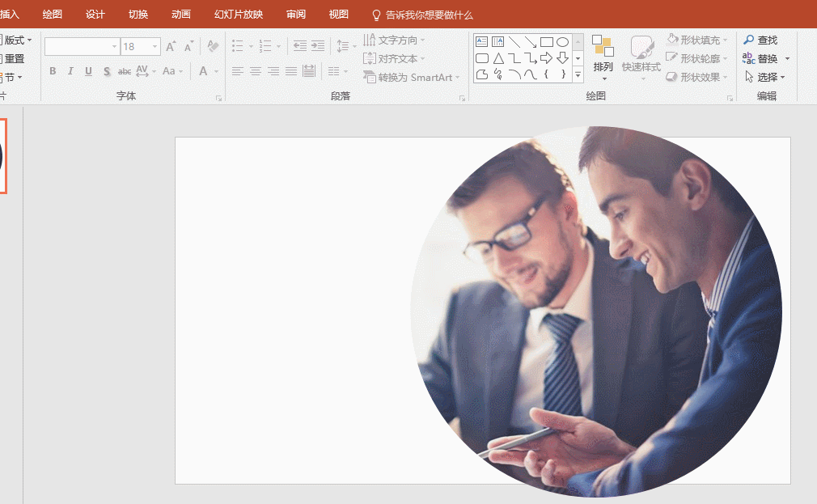Click the Replace button (替换)
The image size is (817, 504).
(760, 58)
